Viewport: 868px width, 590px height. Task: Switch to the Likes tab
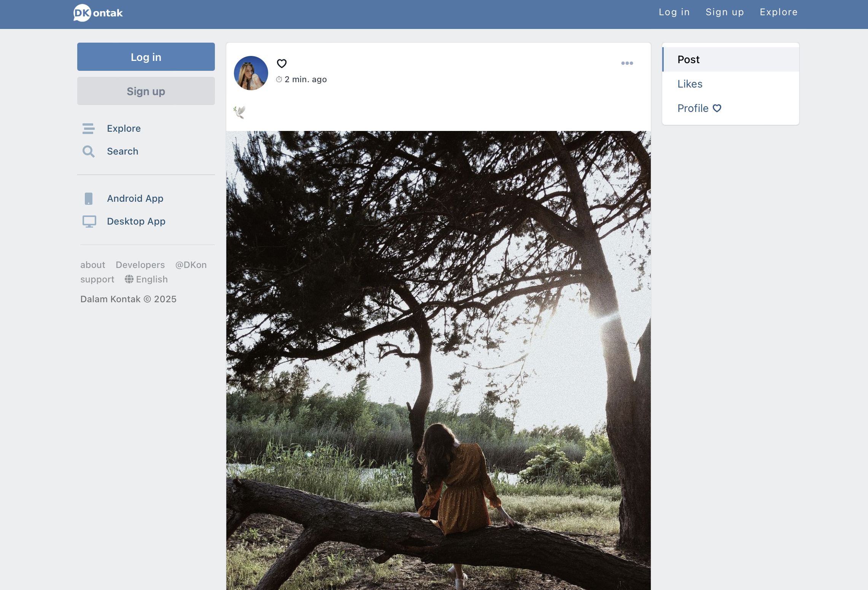click(690, 84)
